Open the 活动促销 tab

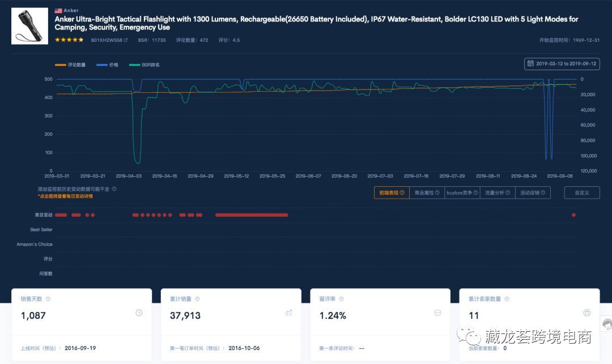pos(533,193)
